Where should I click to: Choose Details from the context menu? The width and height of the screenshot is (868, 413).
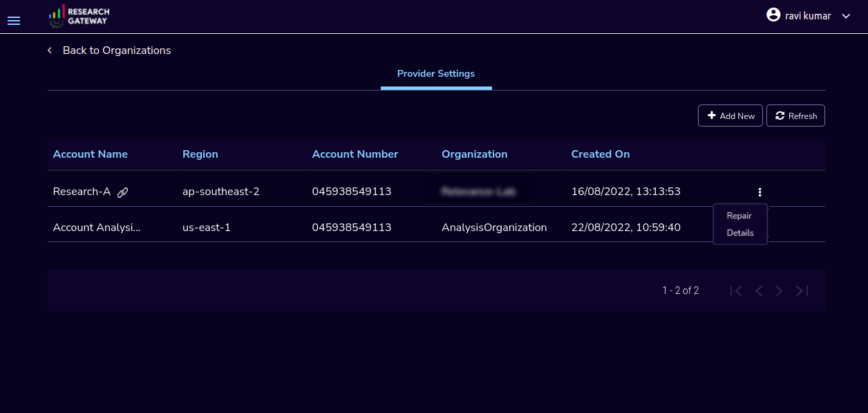(x=740, y=233)
